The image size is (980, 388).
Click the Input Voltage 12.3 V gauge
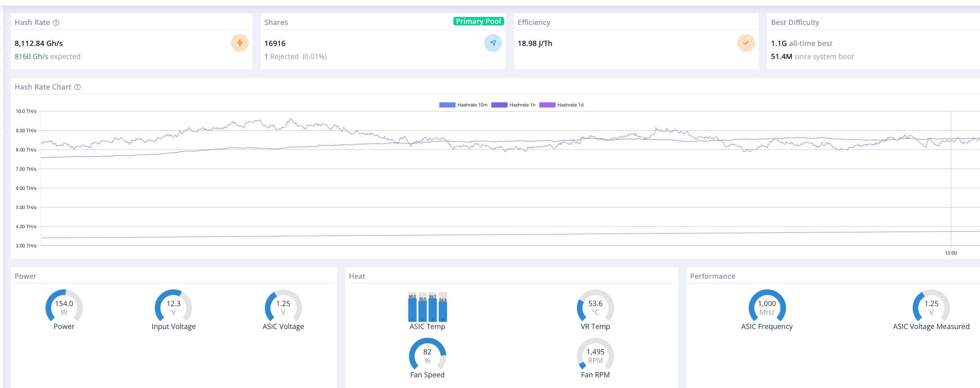[x=173, y=308]
